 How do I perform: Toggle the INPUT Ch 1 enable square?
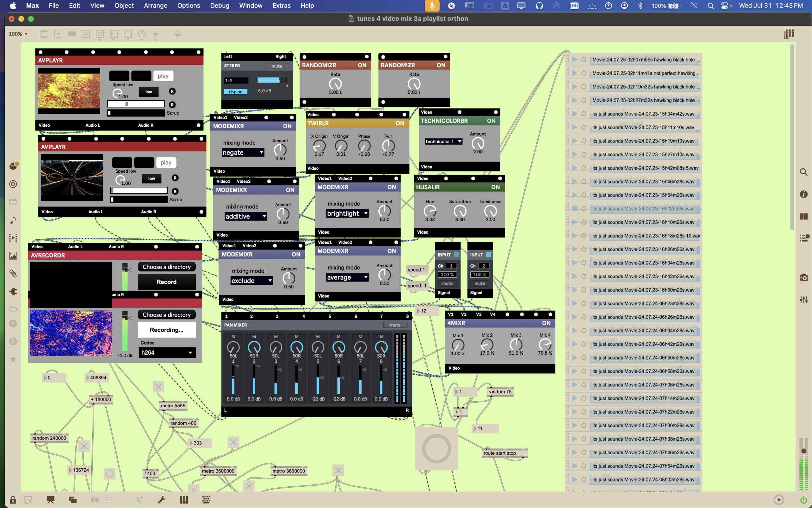(x=456, y=255)
